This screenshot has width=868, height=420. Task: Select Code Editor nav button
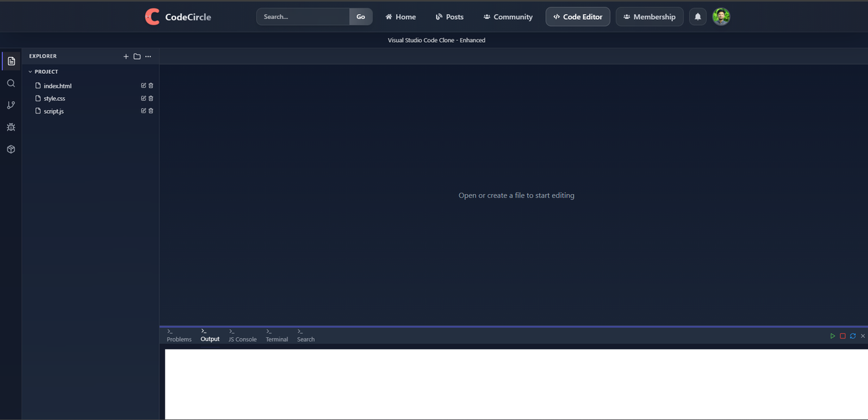click(x=578, y=17)
